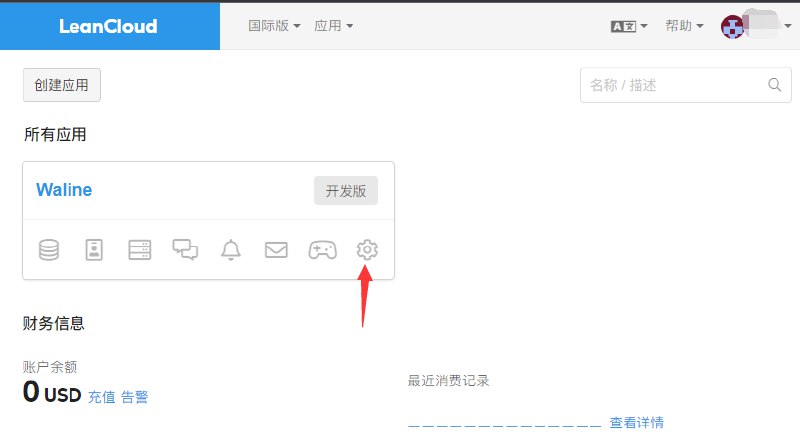Open the Waline application link
The height and width of the screenshot is (448, 800).
pos(64,190)
